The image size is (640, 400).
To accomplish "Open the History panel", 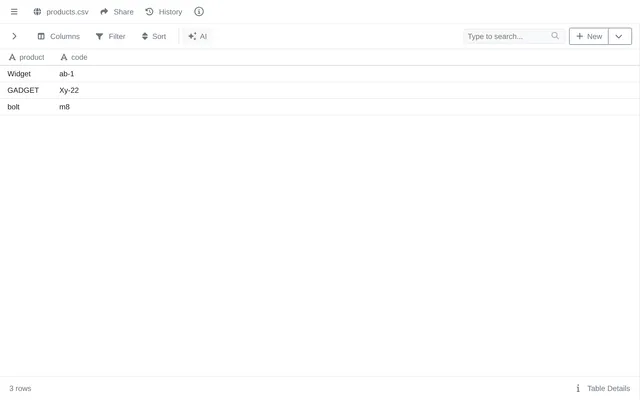I will (x=164, y=12).
